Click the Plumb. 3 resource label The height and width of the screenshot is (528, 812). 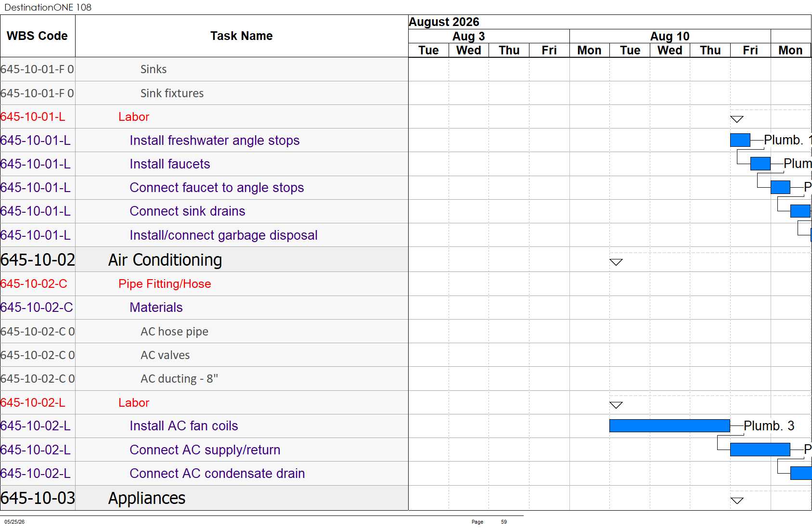(x=769, y=425)
